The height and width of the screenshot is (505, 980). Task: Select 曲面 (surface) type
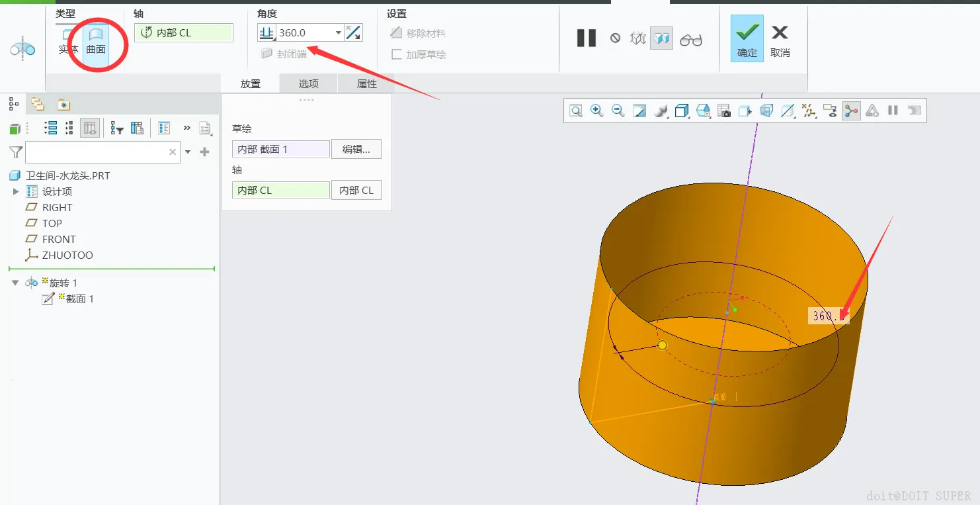96,40
